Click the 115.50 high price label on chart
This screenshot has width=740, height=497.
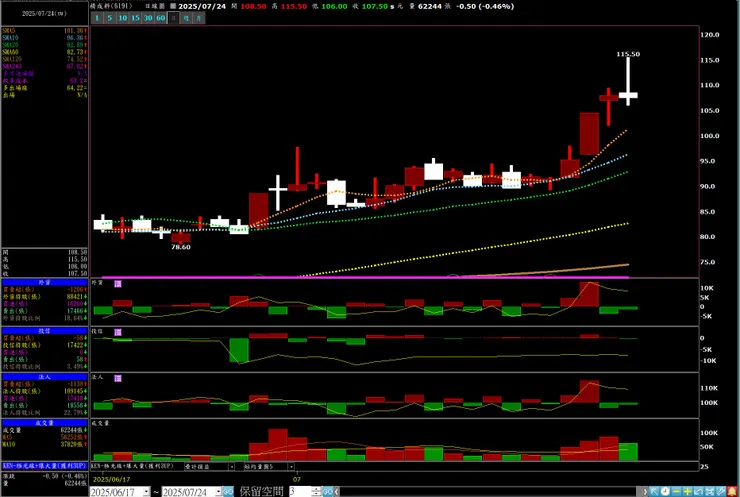pyautogui.click(x=628, y=54)
